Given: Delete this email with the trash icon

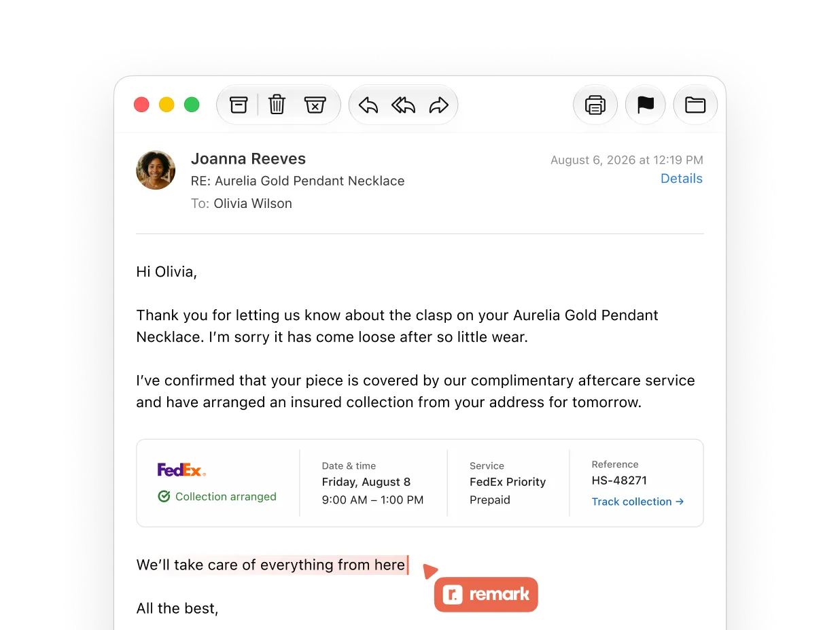Looking at the screenshot, I should point(277,105).
